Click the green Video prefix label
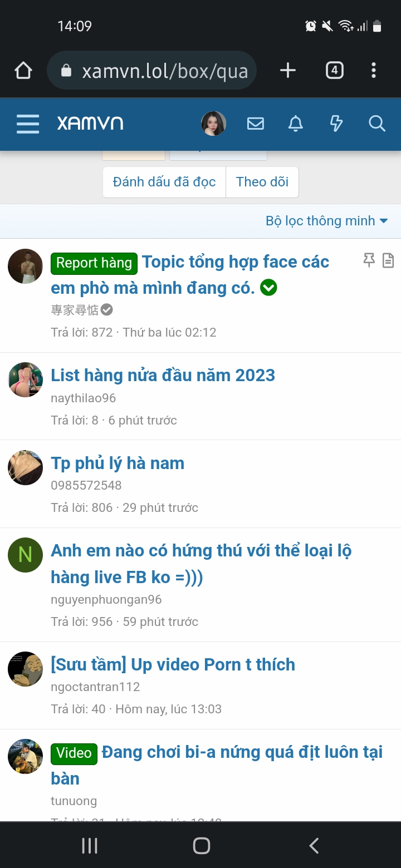Viewport: 401px width, 868px height. pos(74,753)
